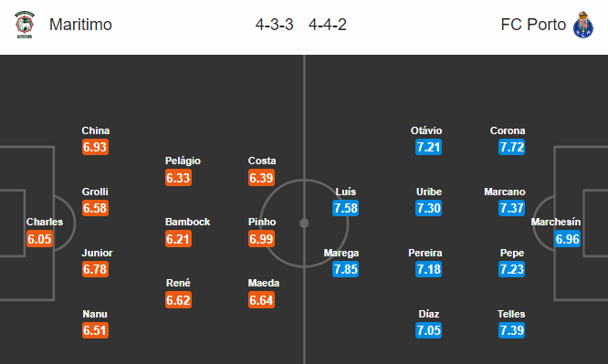This screenshot has width=608, height=364.
Task: Click the Maritimo club crest icon
Action: [25, 25]
